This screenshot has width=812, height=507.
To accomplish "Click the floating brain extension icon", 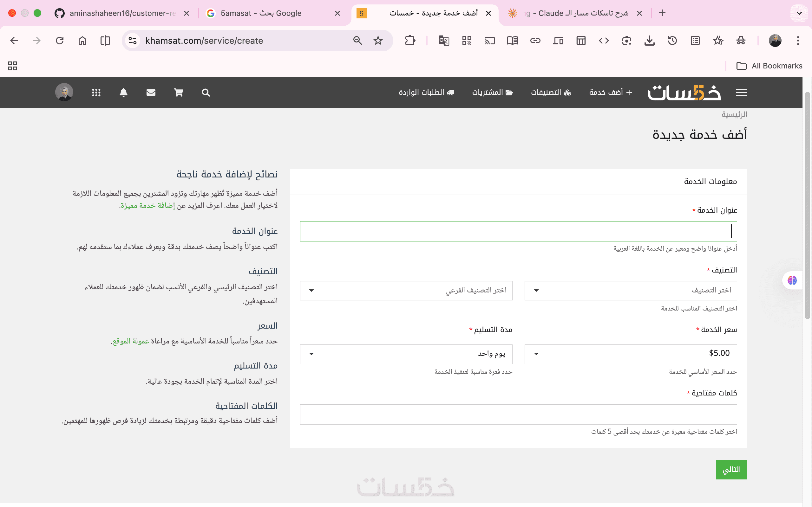I will point(792,280).
